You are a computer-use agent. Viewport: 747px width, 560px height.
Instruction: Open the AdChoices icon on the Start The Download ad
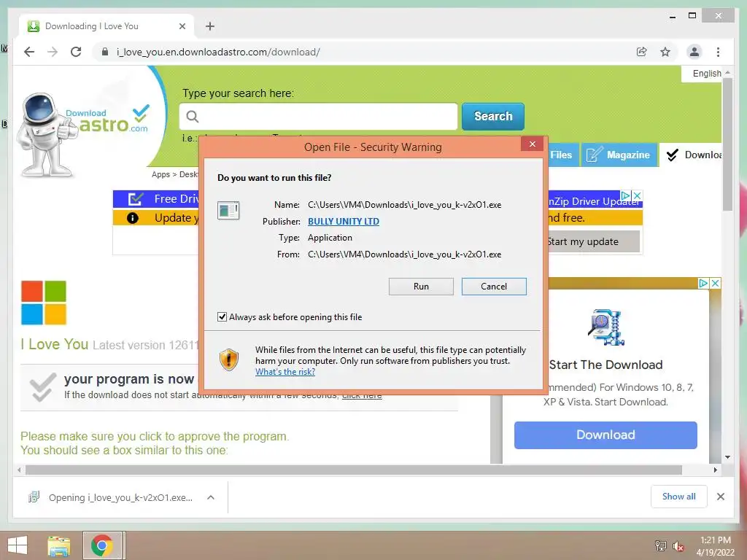(x=703, y=283)
